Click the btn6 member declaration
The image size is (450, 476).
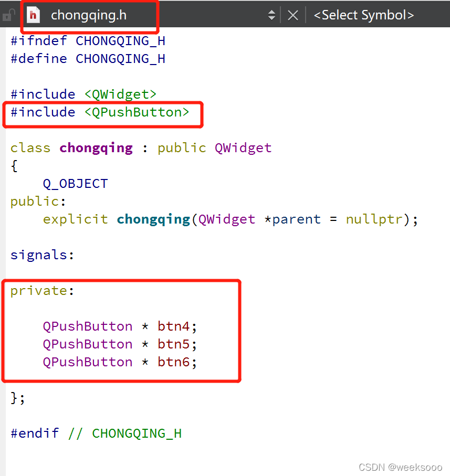coord(120,362)
